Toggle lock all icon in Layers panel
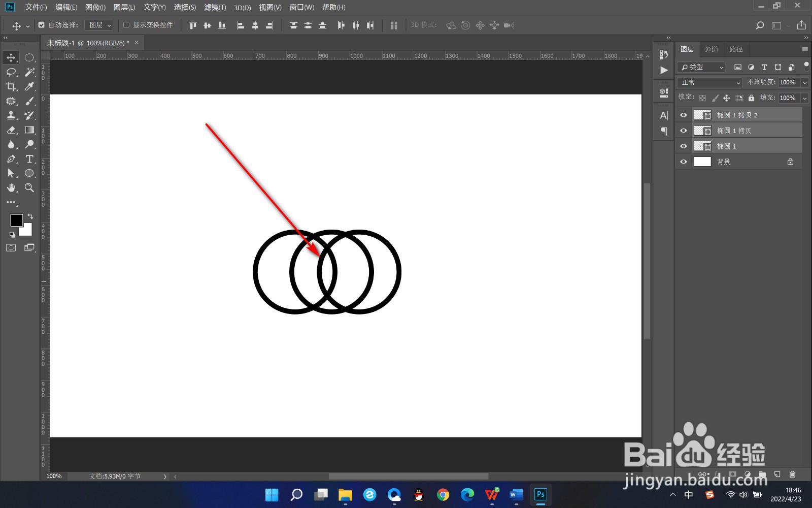 [x=752, y=98]
